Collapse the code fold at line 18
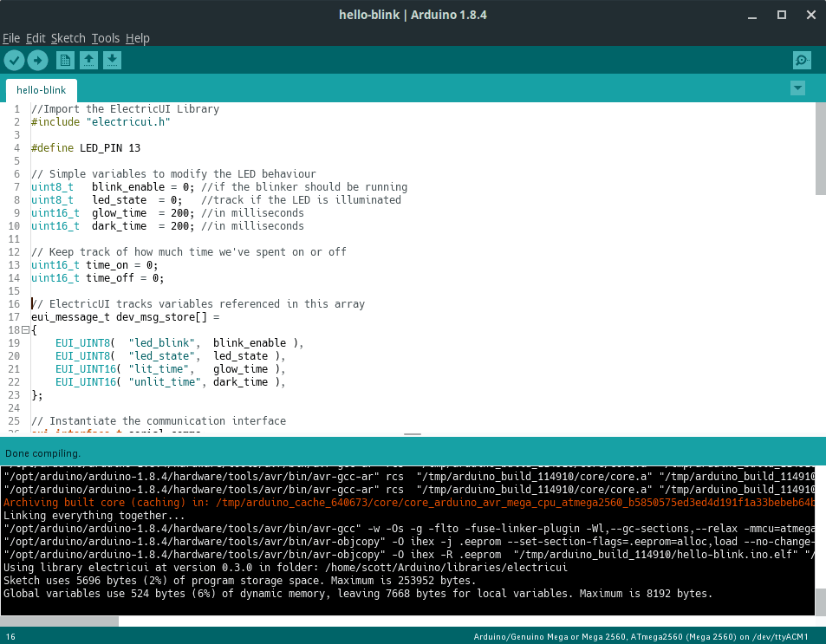This screenshot has width=826, height=644. (24, 330)
